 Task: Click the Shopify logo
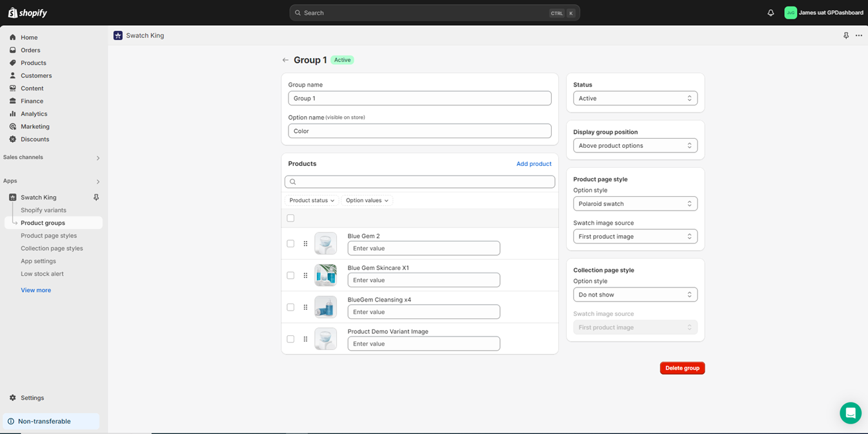click(28, 13)
